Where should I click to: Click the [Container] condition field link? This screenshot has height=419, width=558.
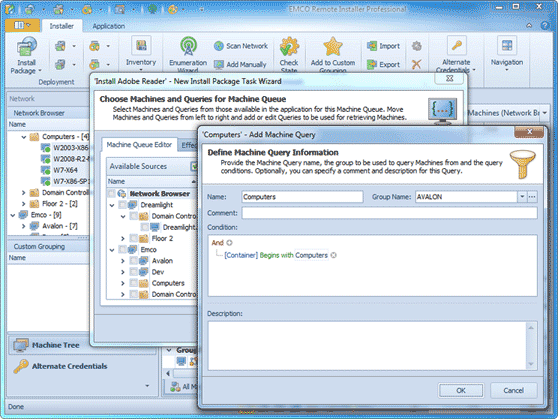click(x=241, y=255)
